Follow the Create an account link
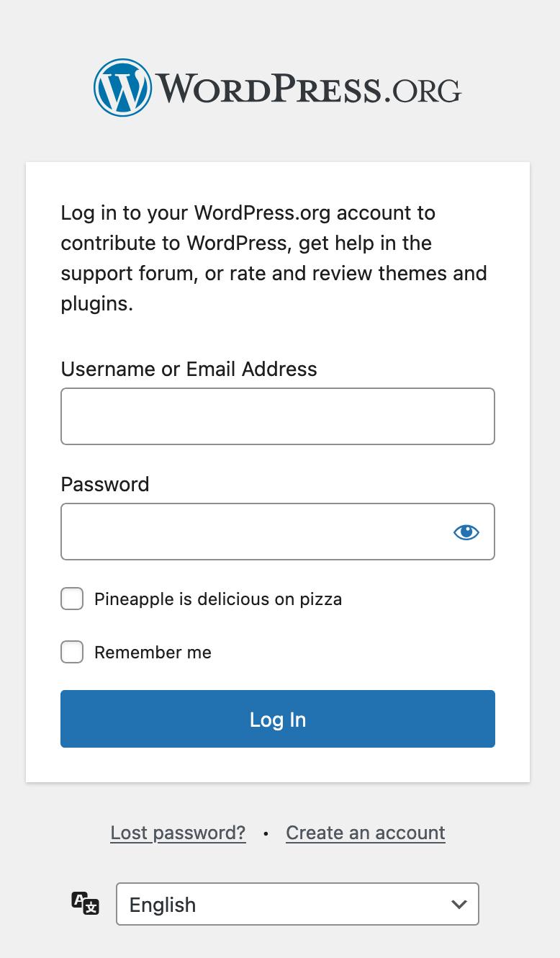 click(x=366, y=833)
